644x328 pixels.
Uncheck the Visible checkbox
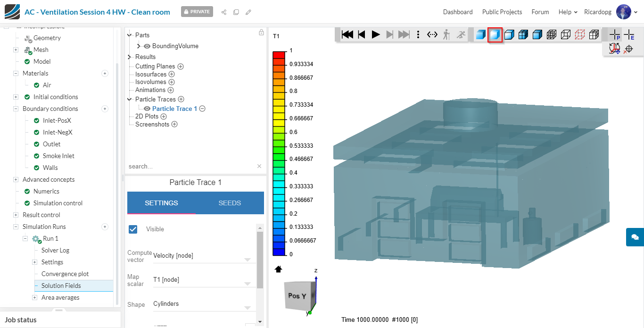[x=133, y=229]
